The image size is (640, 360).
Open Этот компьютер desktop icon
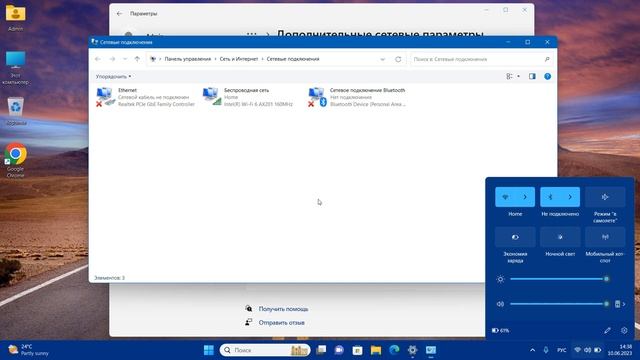tap(16, 68)
